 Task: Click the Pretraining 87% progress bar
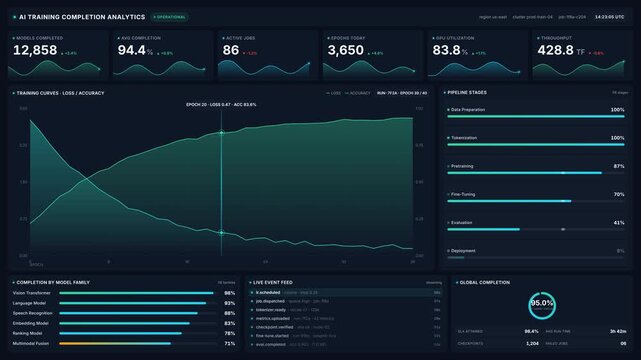[536, 173]
